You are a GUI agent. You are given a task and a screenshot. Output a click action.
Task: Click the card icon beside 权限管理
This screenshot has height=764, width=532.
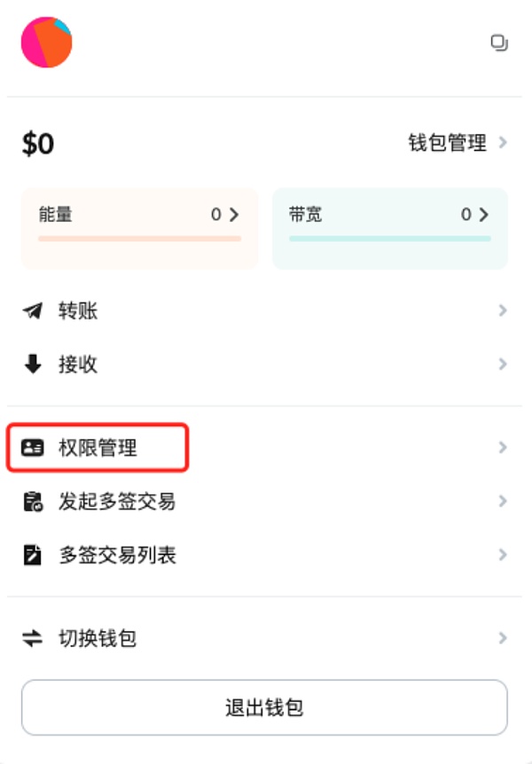[34, 448]
